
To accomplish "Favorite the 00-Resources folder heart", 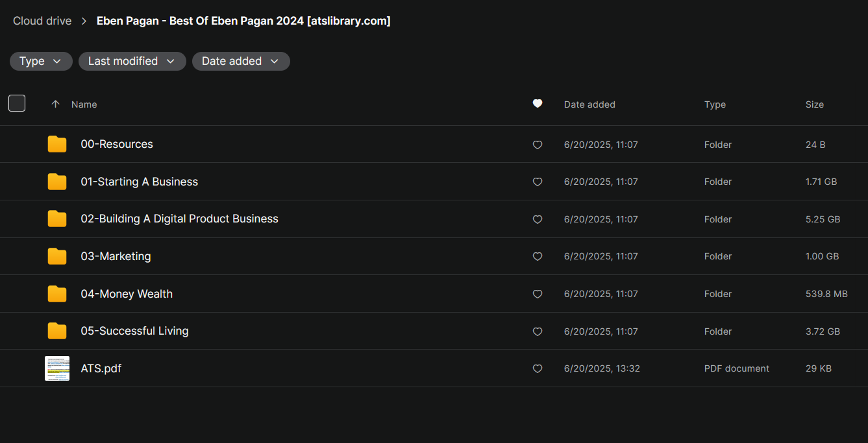I will point(538,145).
